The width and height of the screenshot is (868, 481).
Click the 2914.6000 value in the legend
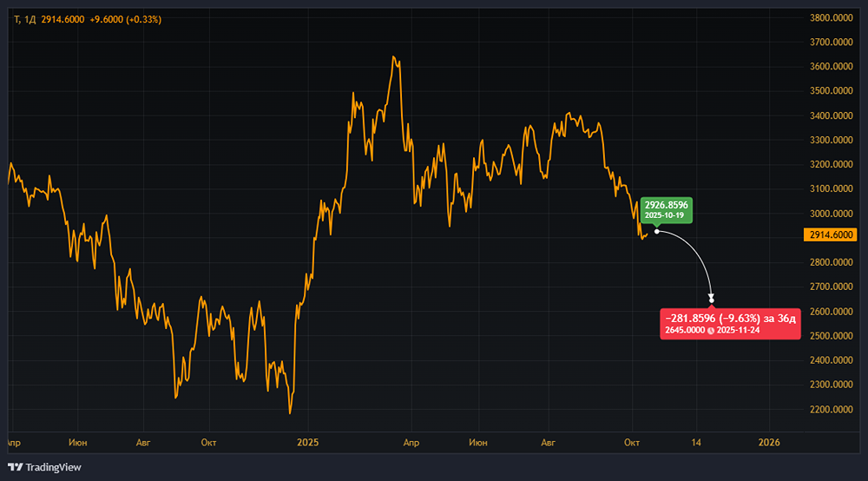62,19
